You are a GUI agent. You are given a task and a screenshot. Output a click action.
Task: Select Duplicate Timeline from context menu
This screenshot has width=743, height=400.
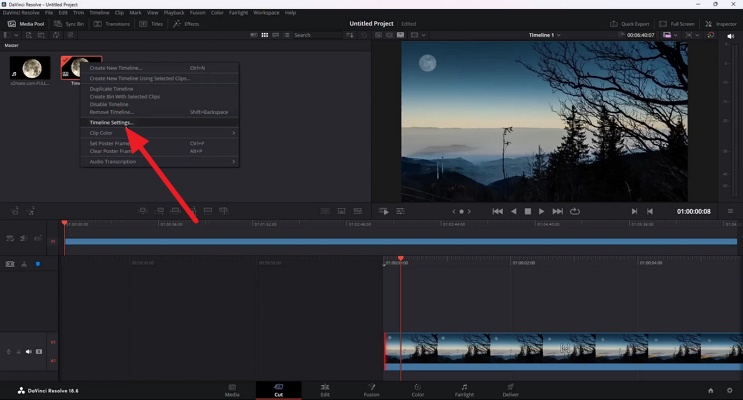pyautogui.click(x=113, y=89)
